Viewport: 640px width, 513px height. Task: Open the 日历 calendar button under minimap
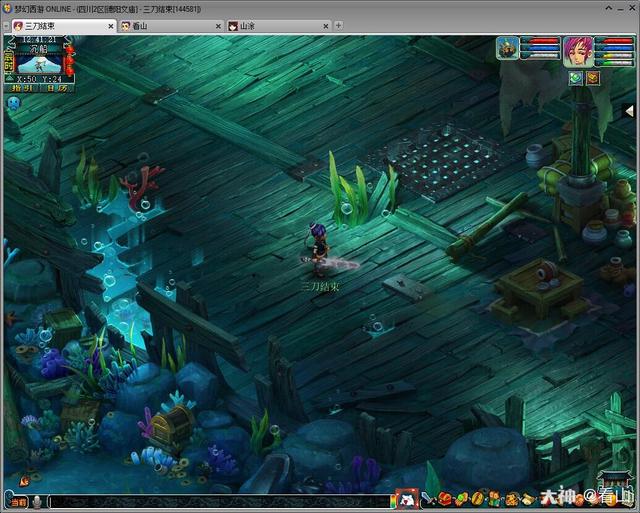(57, 88)
